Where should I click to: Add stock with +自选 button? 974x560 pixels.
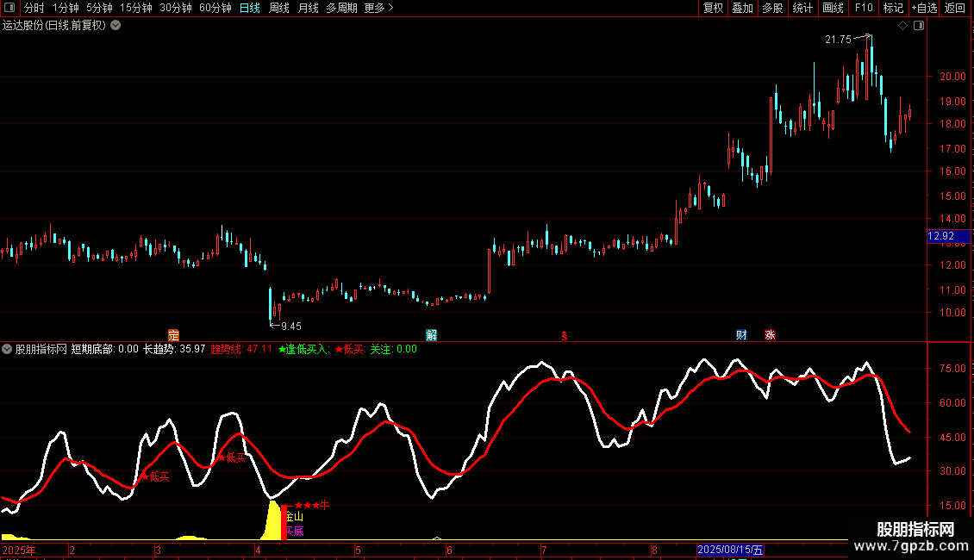point(924,8)
